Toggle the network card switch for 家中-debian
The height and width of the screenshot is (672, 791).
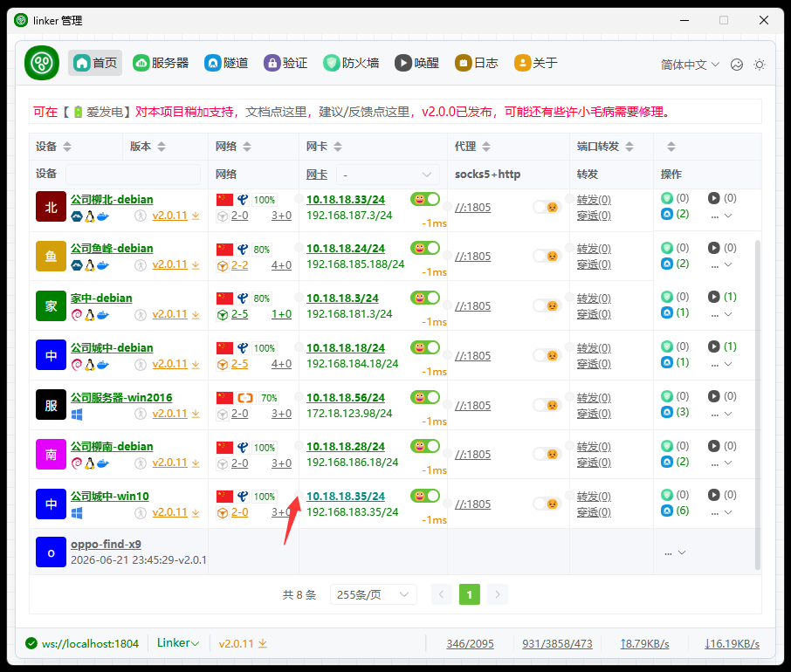pos(425,298)
